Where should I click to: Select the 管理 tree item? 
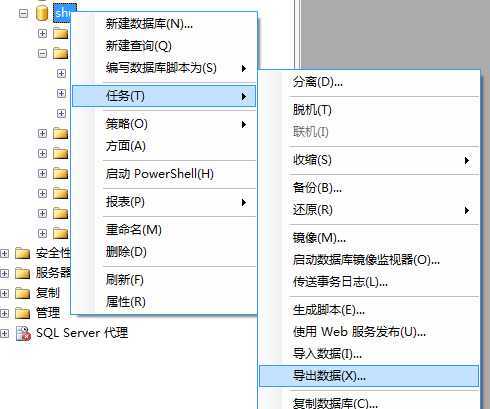click(47, 313)
